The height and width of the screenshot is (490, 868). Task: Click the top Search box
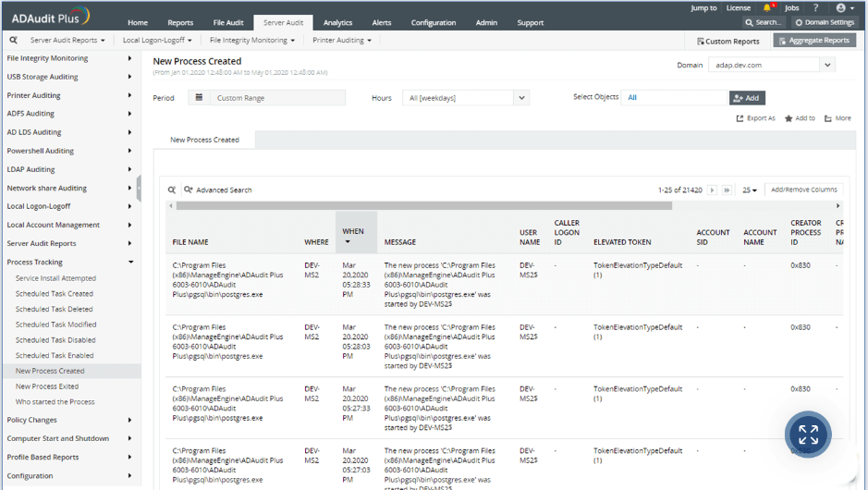[x=763, y=23]
